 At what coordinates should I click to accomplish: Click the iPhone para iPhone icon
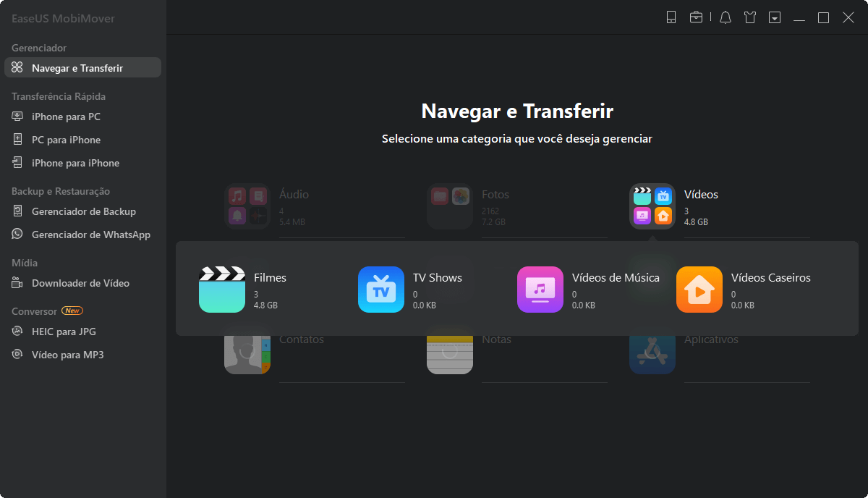[17, 163]
